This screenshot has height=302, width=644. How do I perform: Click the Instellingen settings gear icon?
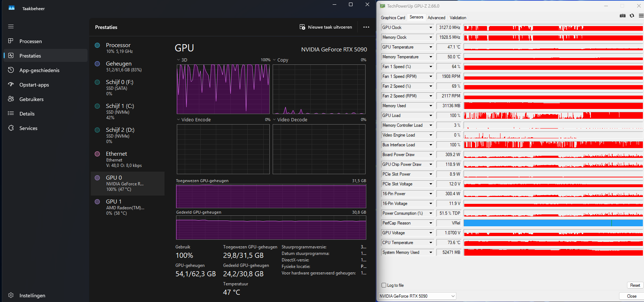pyautogui.click(x=11, y=295)
